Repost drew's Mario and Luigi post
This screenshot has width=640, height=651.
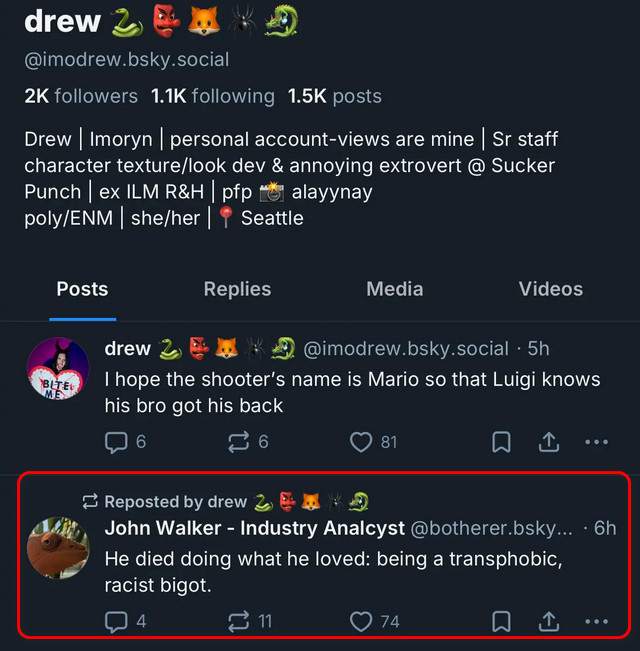[240, 441]
